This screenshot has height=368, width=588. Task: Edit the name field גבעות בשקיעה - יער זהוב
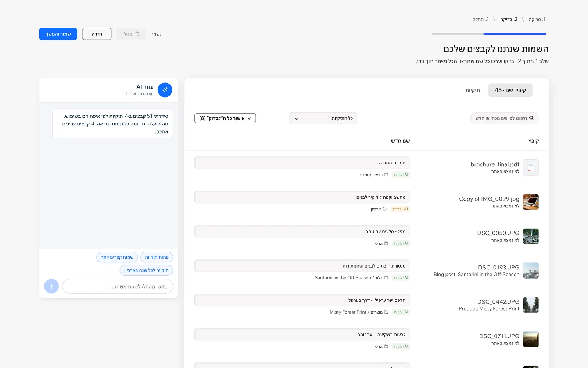click(x=302, y=335)
